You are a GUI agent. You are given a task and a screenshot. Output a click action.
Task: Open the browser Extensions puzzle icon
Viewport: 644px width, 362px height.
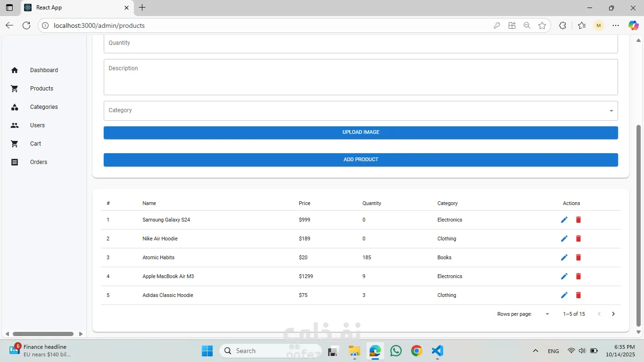[562, 25]
